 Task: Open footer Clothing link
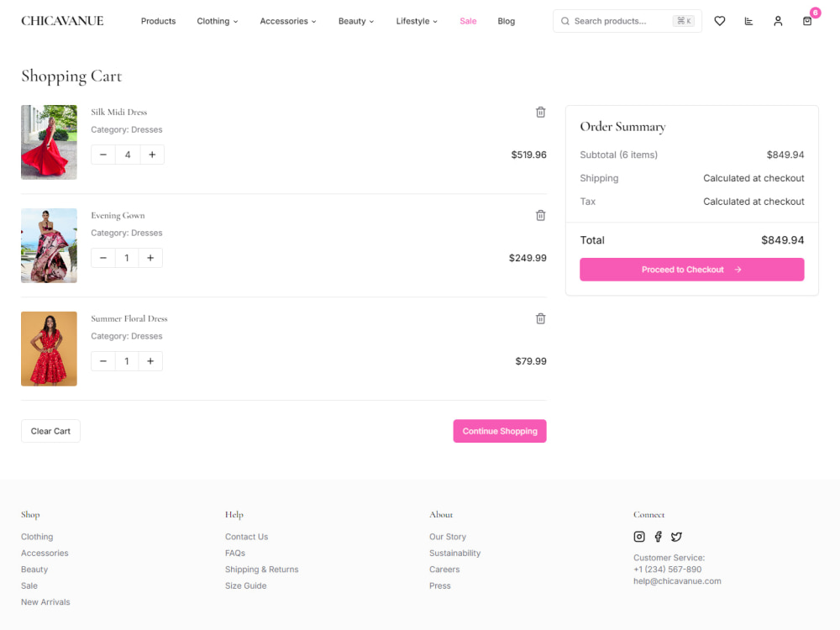click(x=37, y=537)
